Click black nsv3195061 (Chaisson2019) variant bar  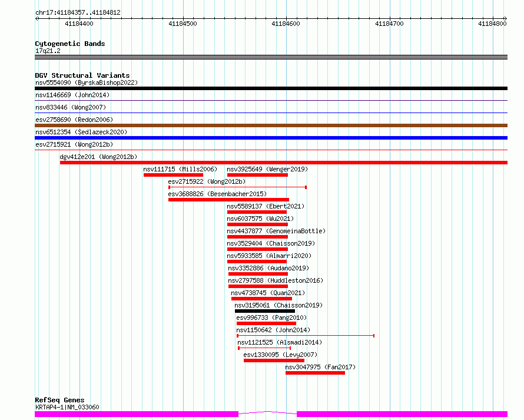[265, 311]
